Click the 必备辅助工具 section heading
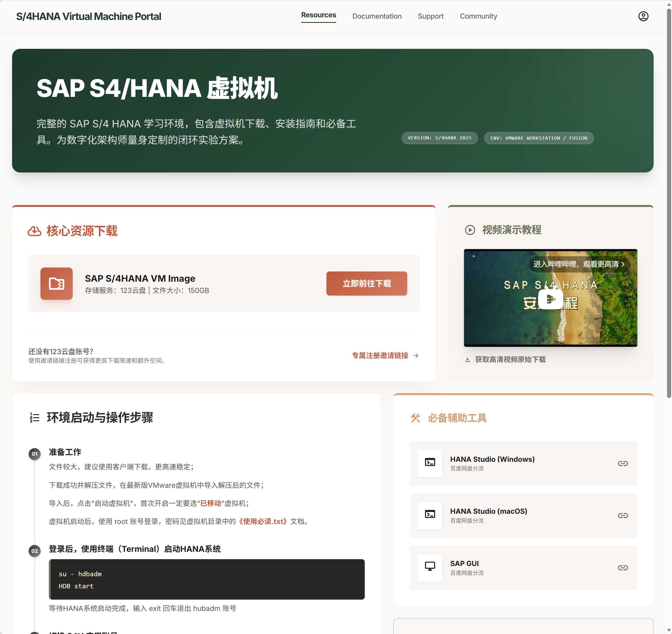The width and height of the screenshot is (672, 634). pos(457,418)
